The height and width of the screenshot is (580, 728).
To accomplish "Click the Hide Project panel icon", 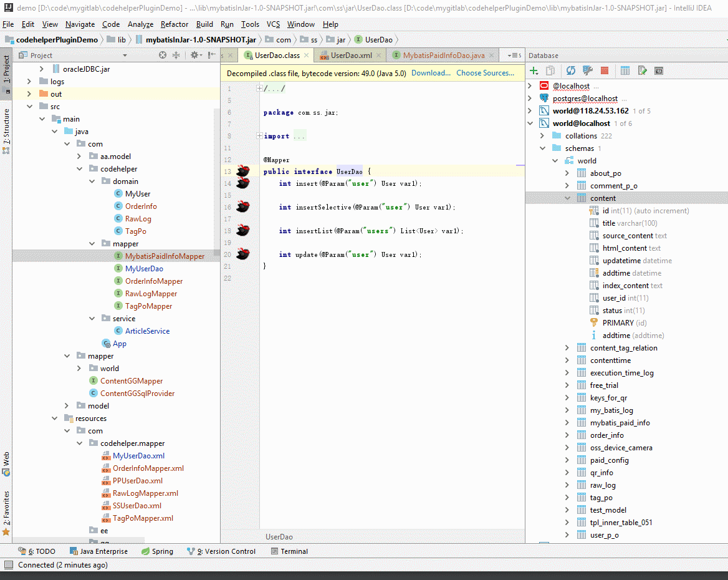I will [212, 55].
